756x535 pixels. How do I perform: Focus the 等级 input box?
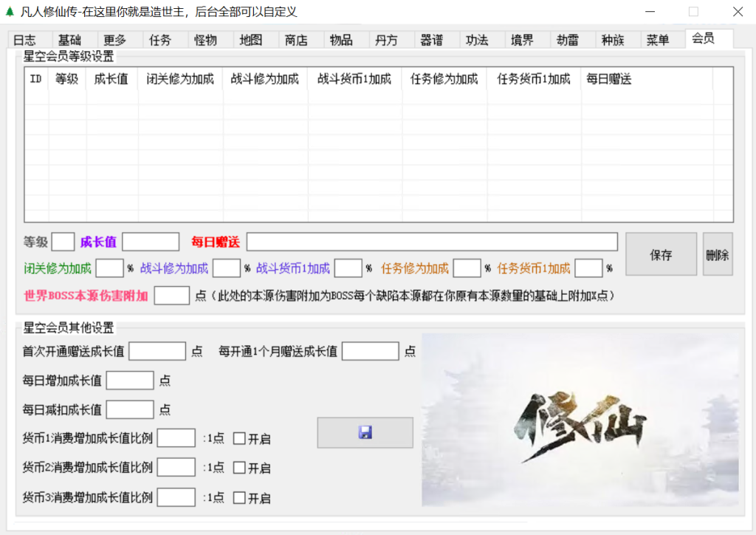[x=63, y=242]
